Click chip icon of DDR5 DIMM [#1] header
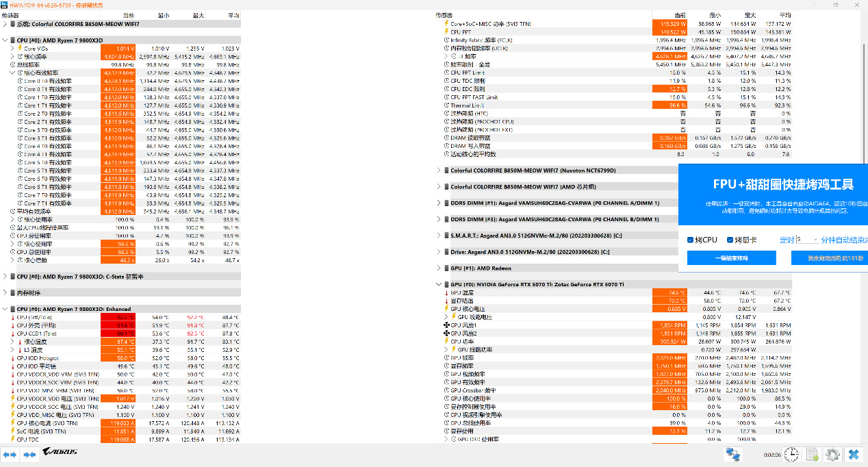The width and height of the screenshot is (868, 467). (x=446, y=203)
